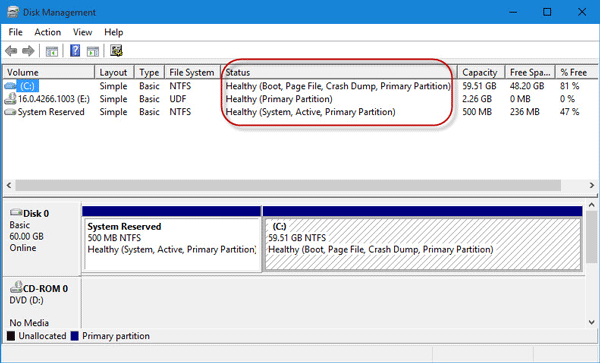Screen dimensions: 600x363
Task: Click the Healthy (Primary Partition) status cell
Action: click(279, 99)
